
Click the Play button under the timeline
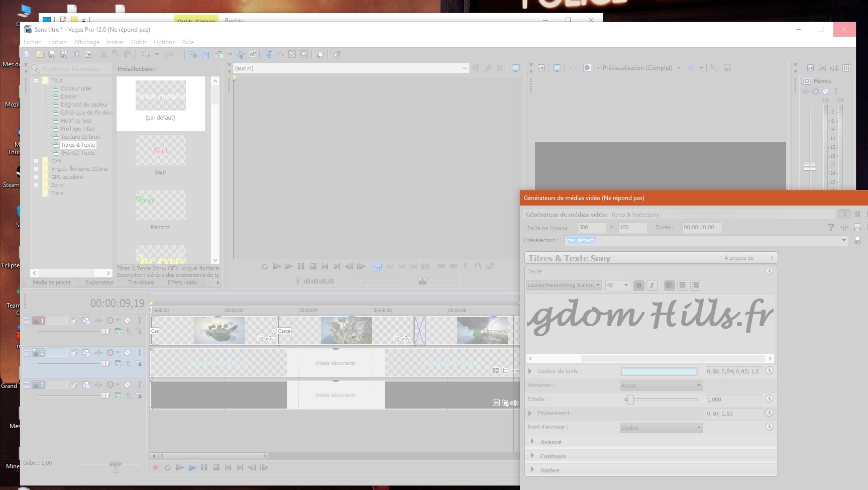(x=192, y=467)
